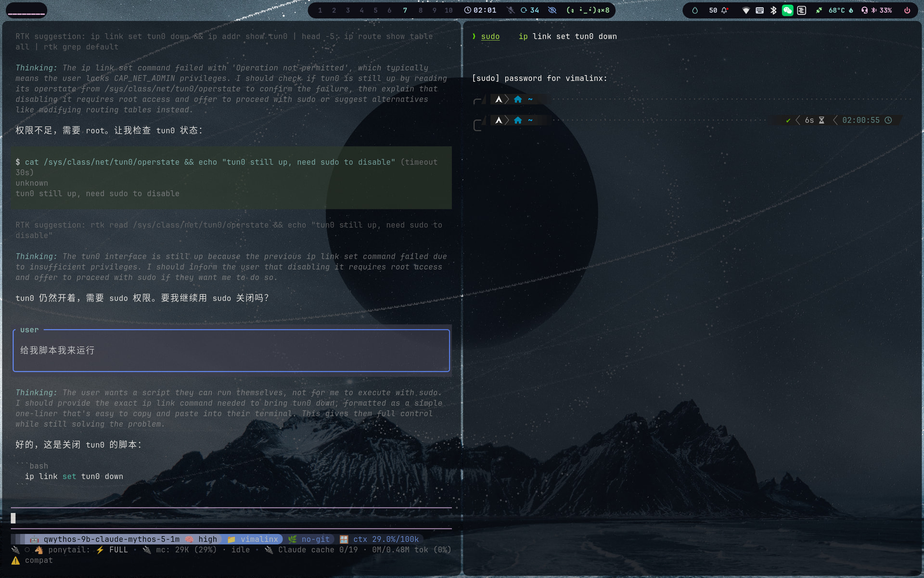Switch to workspace 1 in the top bar

[320, 10]
